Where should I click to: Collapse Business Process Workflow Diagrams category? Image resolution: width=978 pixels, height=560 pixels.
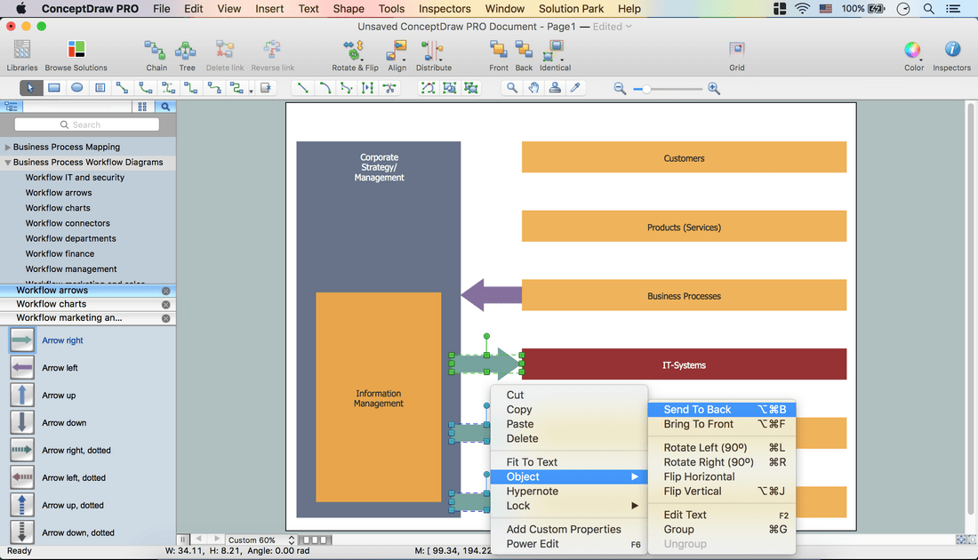click(8, 163)
